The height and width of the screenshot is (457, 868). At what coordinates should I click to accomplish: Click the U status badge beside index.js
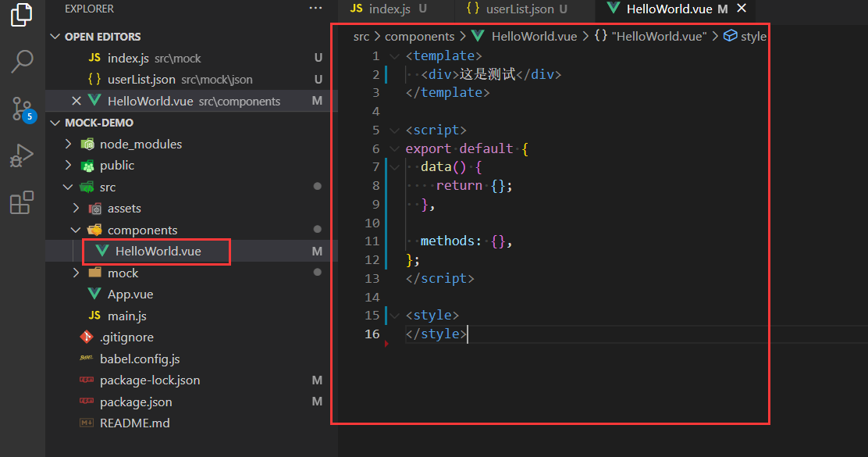[x=318, y=58]
